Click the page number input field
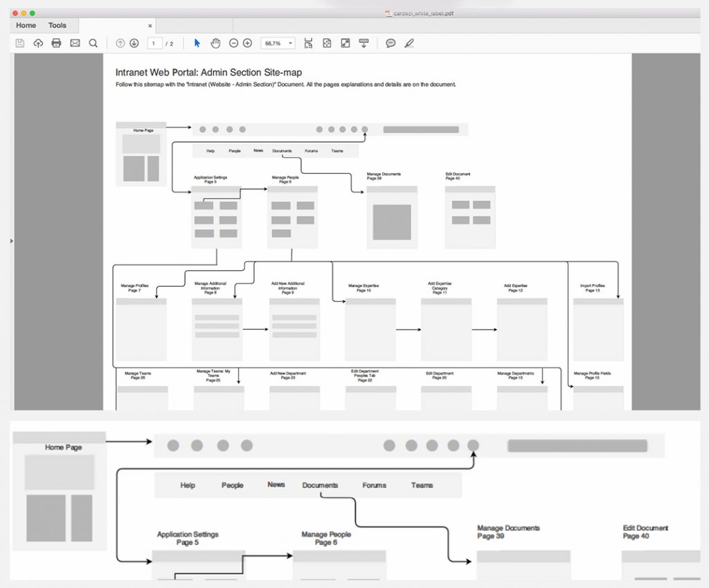The width and height of the screenshot is (709, 588). coord(154,43)
